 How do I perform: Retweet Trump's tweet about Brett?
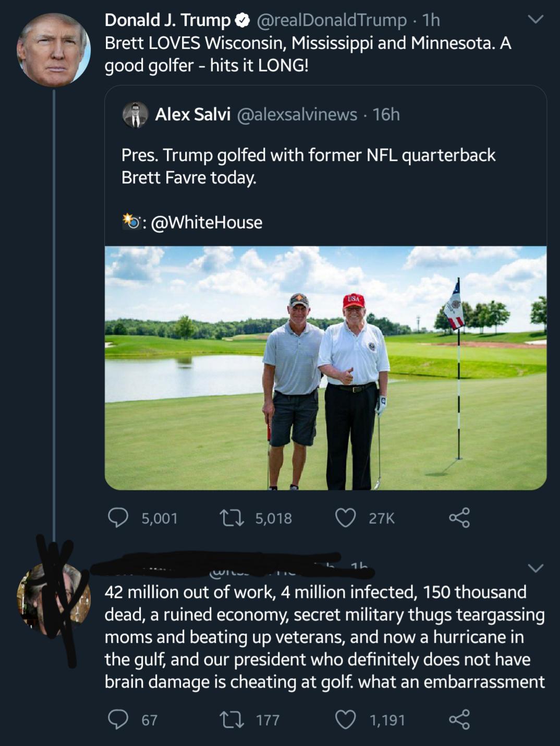[x=231, y=518]
